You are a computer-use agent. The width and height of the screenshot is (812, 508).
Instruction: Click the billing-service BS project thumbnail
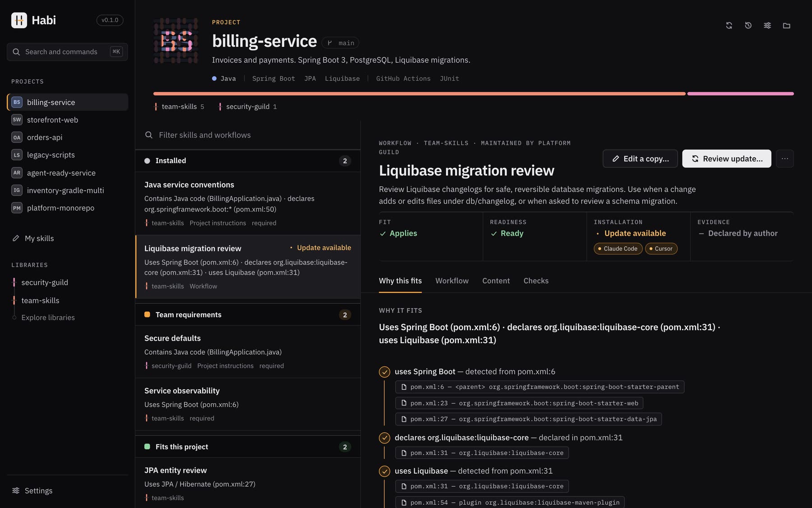pos(175,41)
